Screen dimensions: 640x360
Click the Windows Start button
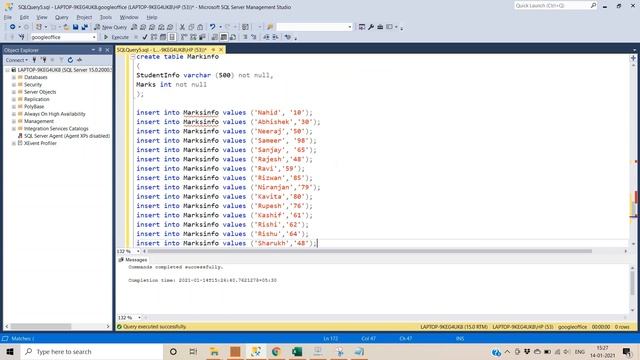pyautogui.click(x=10, y=351)
